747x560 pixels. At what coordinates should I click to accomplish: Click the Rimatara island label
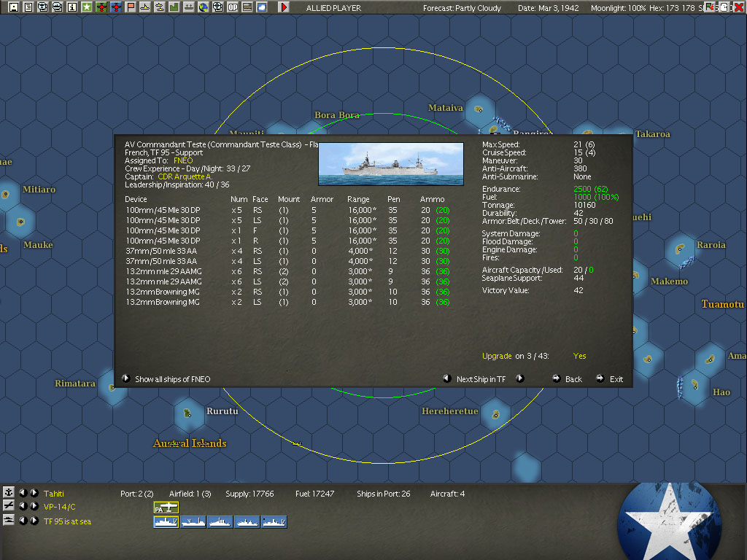click(x=75, y=384)
